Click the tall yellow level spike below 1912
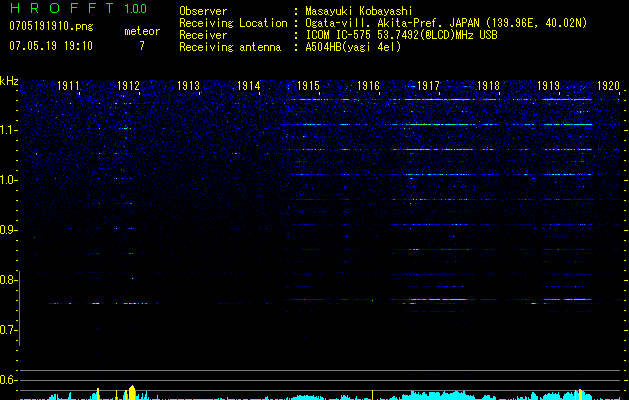This screenshot has width=629, height=400. pyautogui.click(x=132, y=392)
